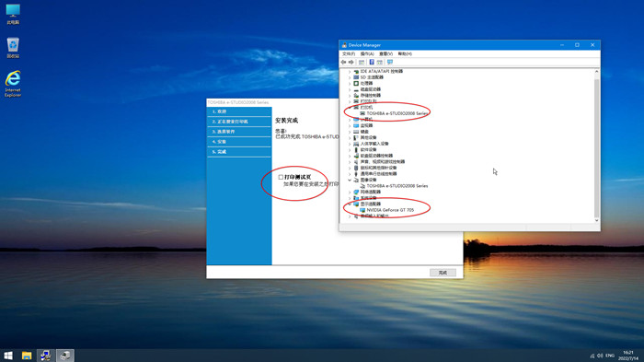This screenshot has width=644, height=362.
Task: Expand the SD host adapter node
Action: [350, 77]
